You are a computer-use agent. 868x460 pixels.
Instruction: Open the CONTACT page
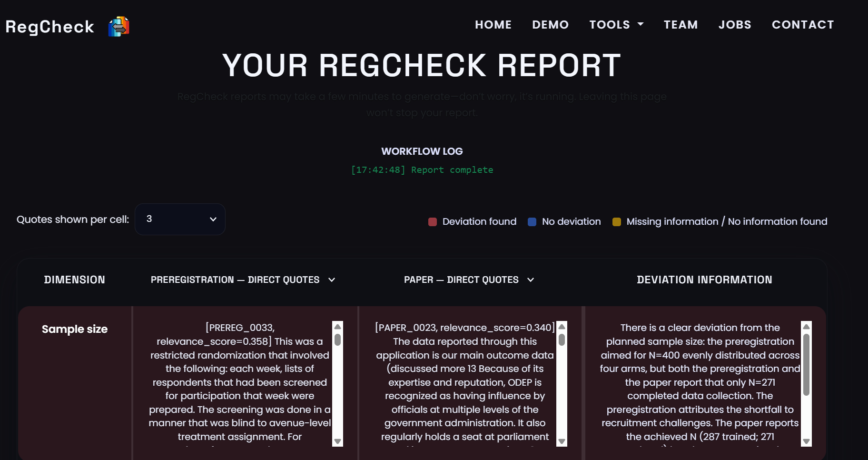click(803, 25)
